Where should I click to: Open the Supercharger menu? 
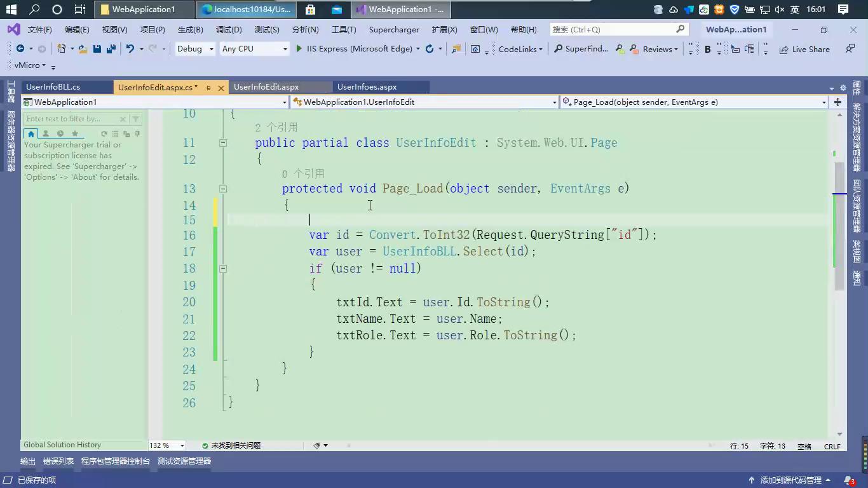coord(394,29)
